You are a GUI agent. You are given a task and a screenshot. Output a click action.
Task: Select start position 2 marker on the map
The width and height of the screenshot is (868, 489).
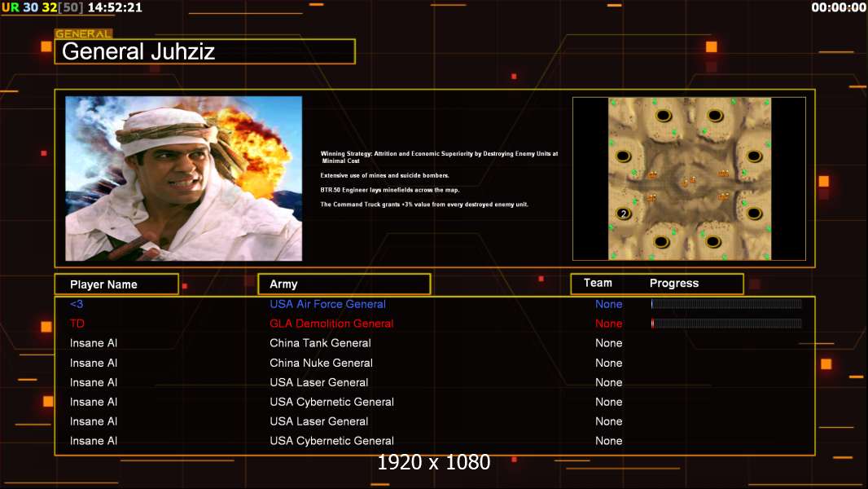pyautogui.click(x=624, y=214)
